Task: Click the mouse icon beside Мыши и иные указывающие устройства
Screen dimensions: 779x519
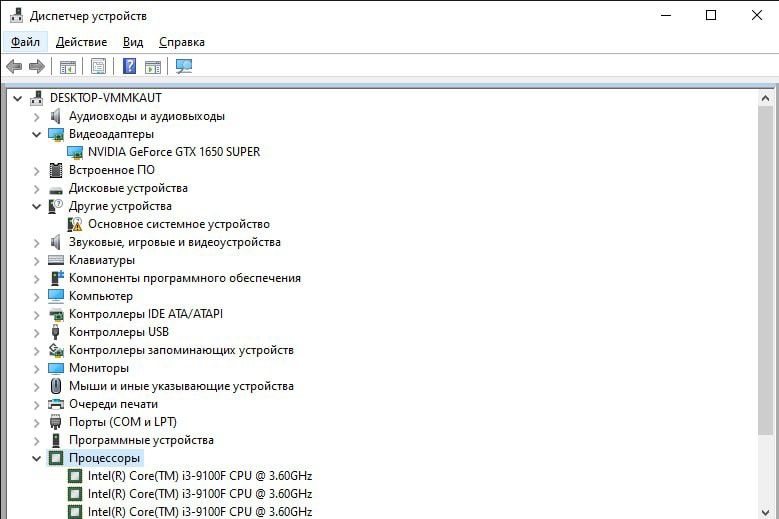Action: [56, 386]
